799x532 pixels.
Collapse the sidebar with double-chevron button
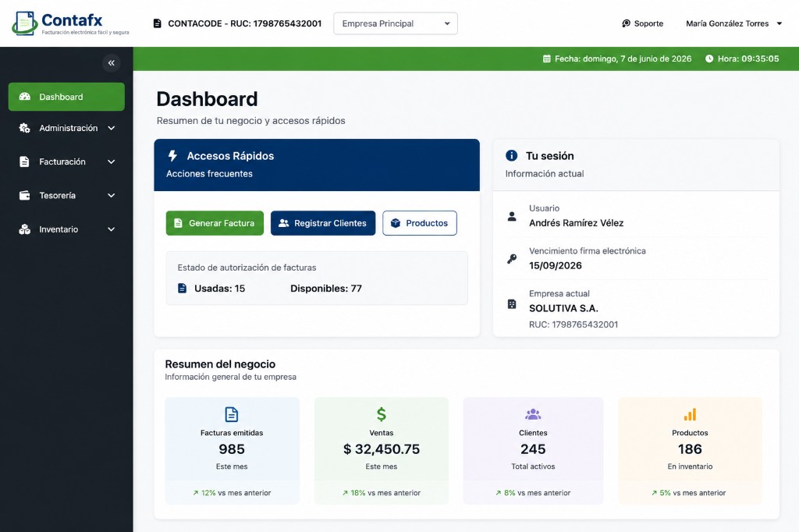[x=111, y=62]
